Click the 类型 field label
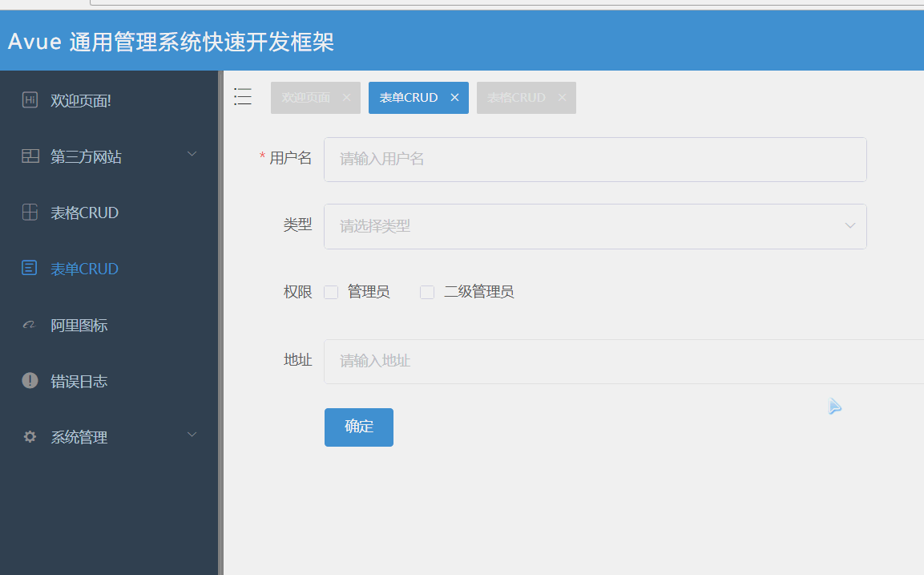The height and width of the screenshot is (575, 924). pyautogui.click(x=297, y=225)
